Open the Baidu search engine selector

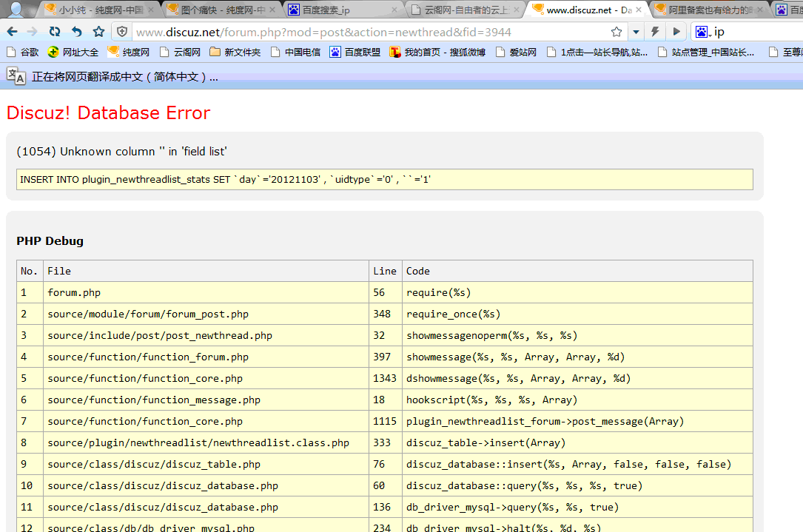(702, 33)
